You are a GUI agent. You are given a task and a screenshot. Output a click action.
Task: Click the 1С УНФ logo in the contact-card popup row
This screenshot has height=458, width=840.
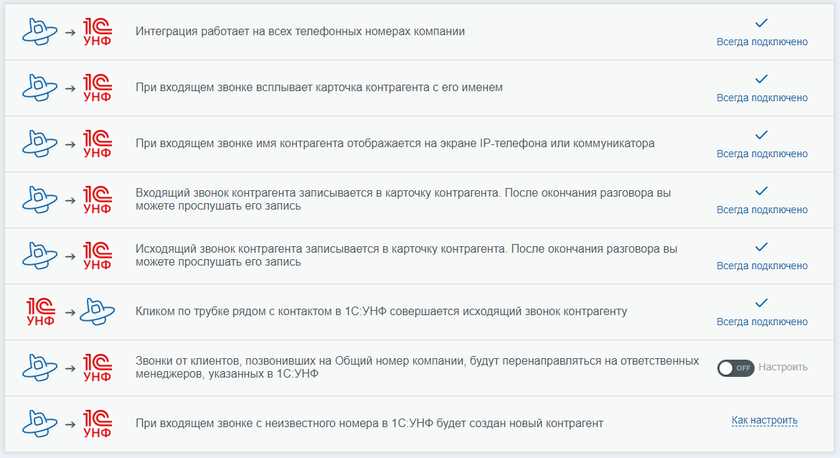[97, 87]
